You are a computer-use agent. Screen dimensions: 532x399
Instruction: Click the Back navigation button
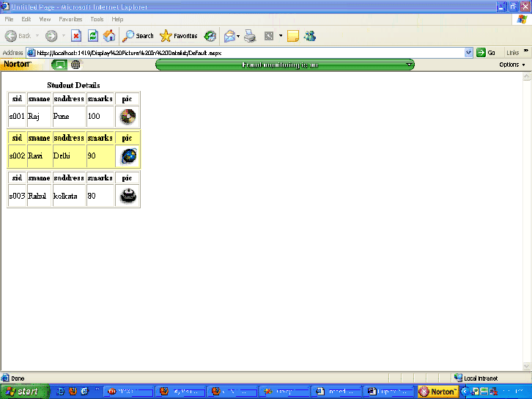pos(18,36)
